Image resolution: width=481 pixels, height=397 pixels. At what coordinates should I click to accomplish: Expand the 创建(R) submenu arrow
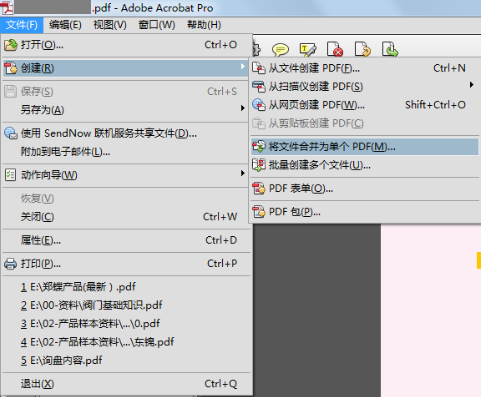[x=243, y=67]
